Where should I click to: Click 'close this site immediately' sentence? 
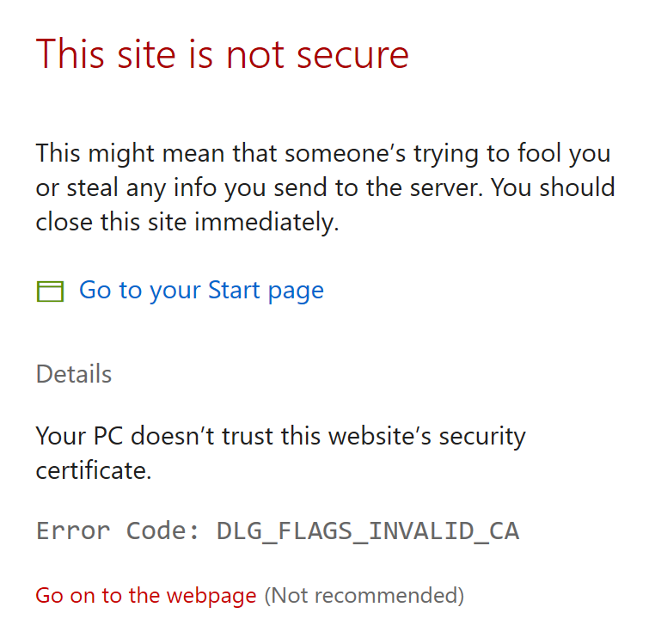(x=187, y=223)
